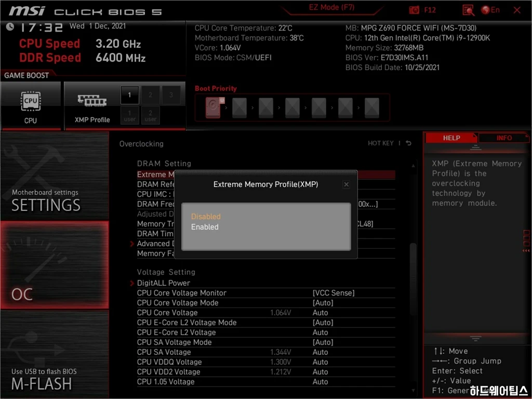Click the back arrow beside HOT KEY

[409, 143]
